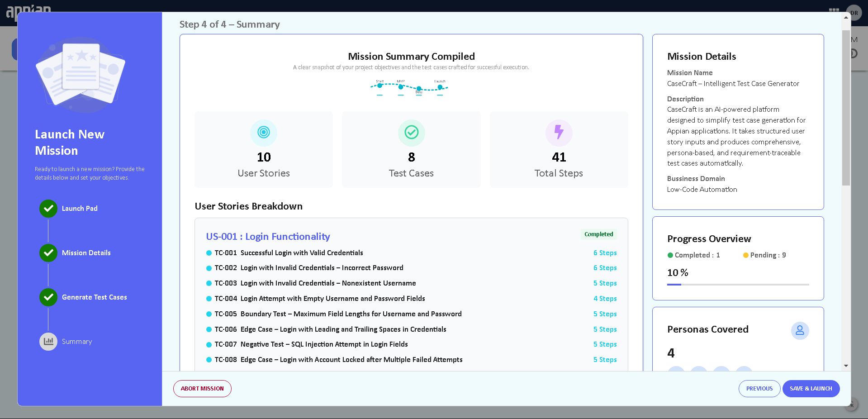
Task: Click the Previous button
Action: [759, 389]
